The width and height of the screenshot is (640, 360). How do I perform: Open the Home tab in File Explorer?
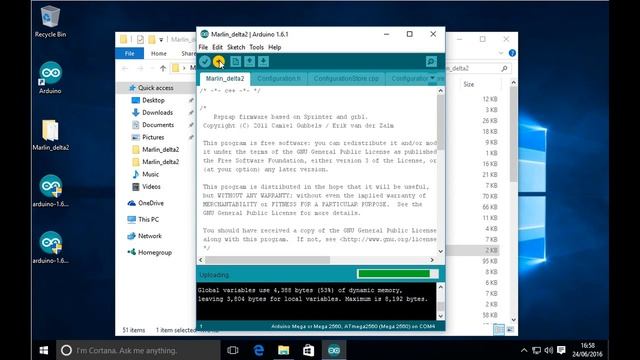click(159, 53)
